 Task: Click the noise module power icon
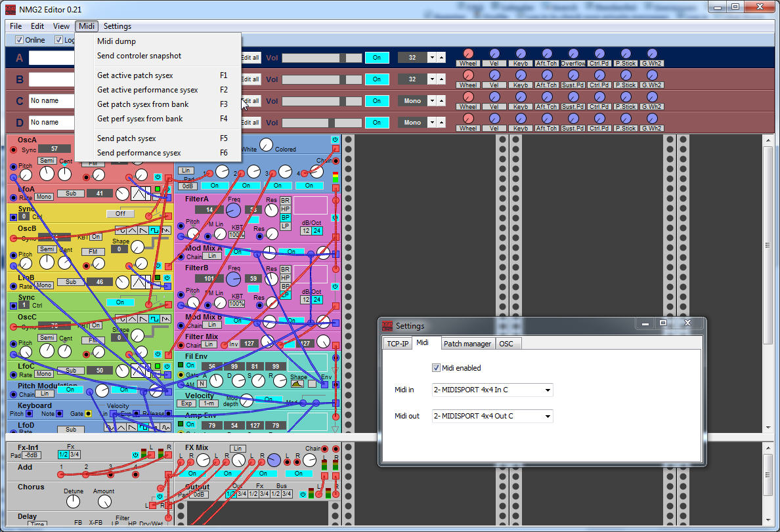(335, 140)
